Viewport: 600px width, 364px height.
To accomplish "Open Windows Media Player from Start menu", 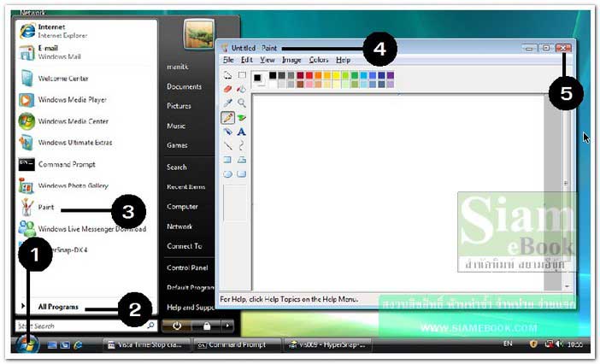I will pos(63,100).
